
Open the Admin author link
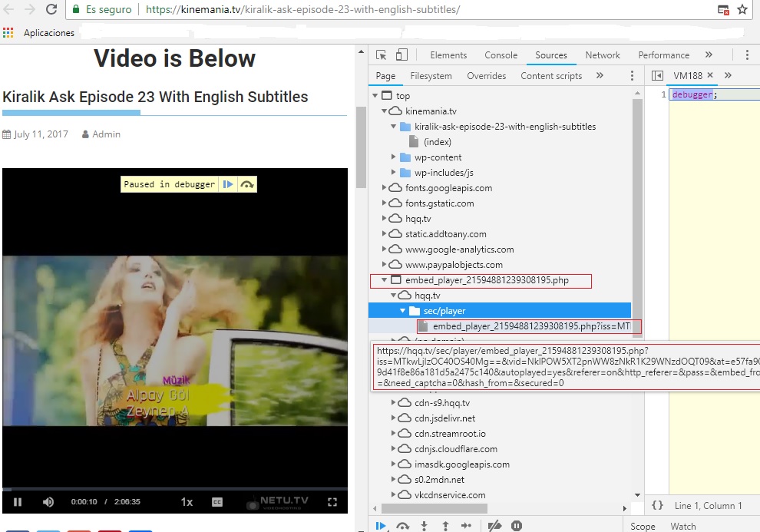106,134
